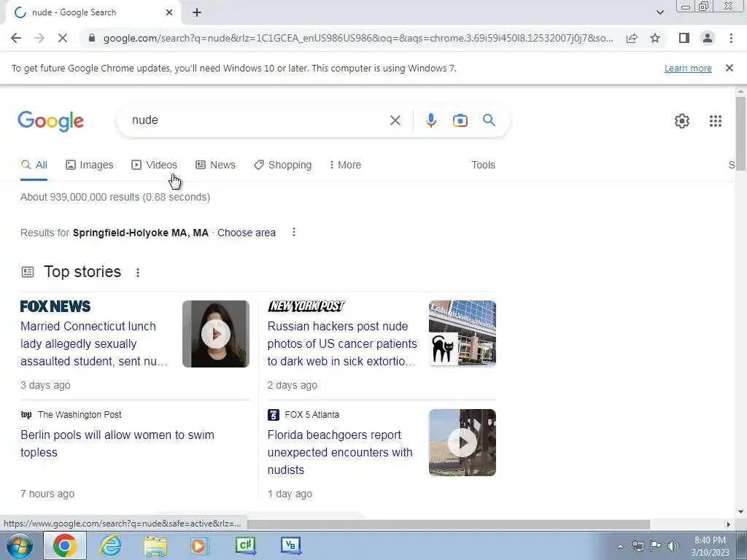The width and height of the screenshot is (747, 560).
Task: Open New York Post Russian hackers story
Action: 342,344
